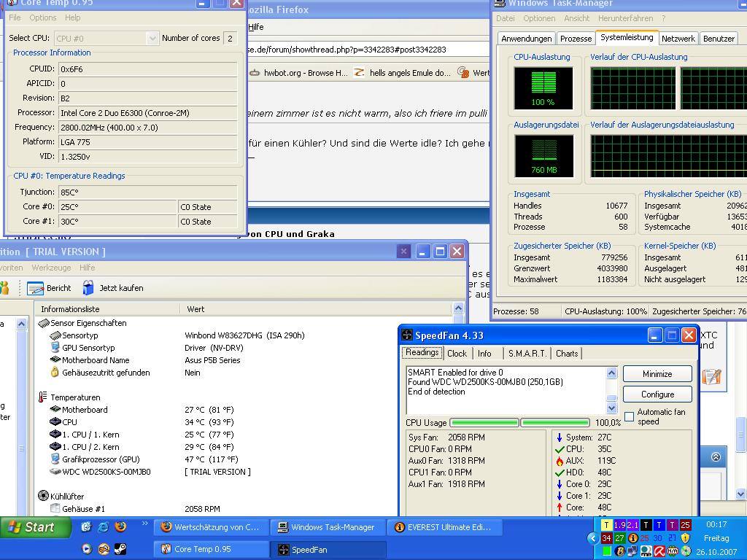This screenshot has height=560, width=747.
Task: Click the System temperature blue down arrow
Action: [560, 437]
